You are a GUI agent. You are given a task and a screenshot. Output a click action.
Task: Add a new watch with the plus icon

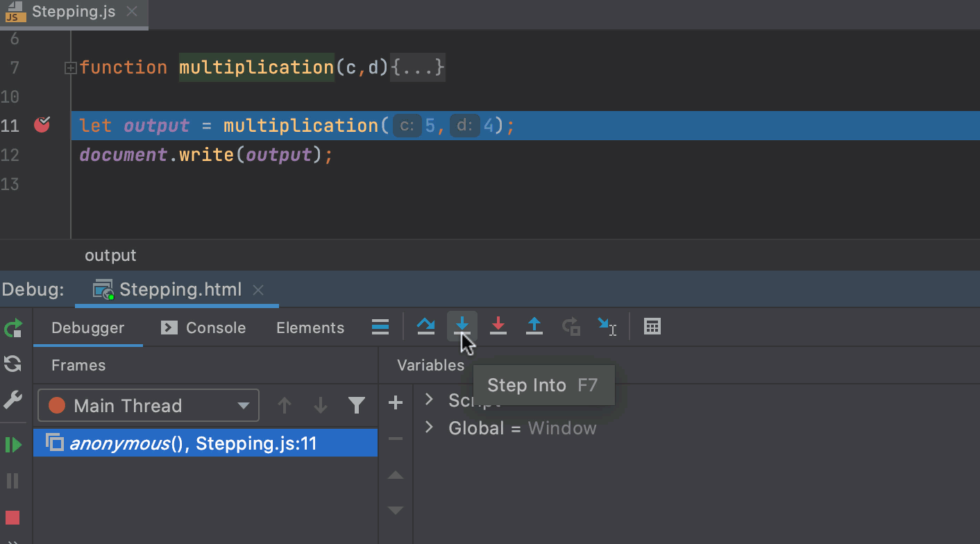[x=396, y=402]
